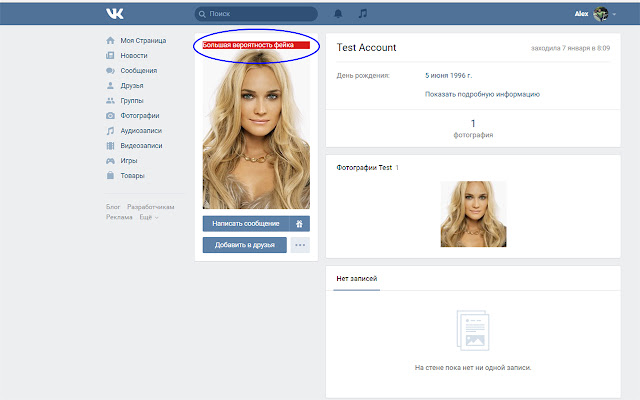This screenshot has width=640, height=400.
Task: Select the Нет записей tab
Action: (357, 278)
